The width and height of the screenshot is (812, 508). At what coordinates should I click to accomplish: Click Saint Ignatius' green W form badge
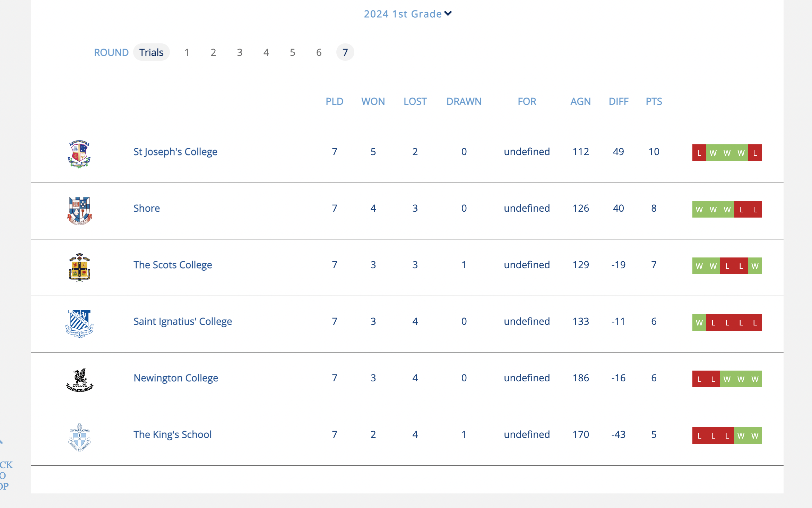pos(699,322)
